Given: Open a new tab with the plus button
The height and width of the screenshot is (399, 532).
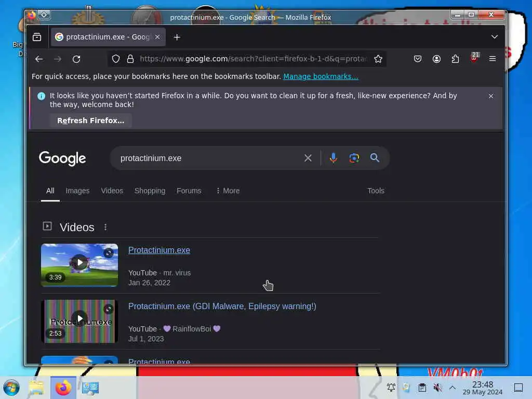Looking at the screenshot, I should point(177,37).
